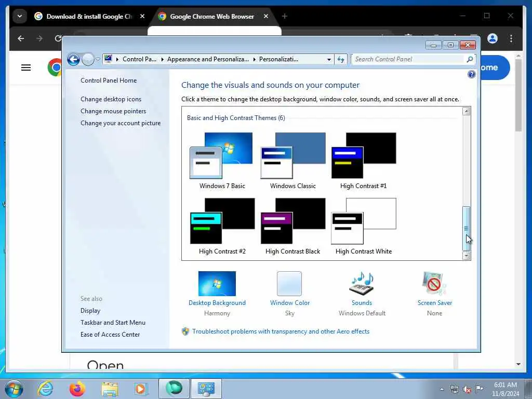This screenshot has height=399, width=532.
Task: Open a new Chrome tab
Action: point(284,16)
